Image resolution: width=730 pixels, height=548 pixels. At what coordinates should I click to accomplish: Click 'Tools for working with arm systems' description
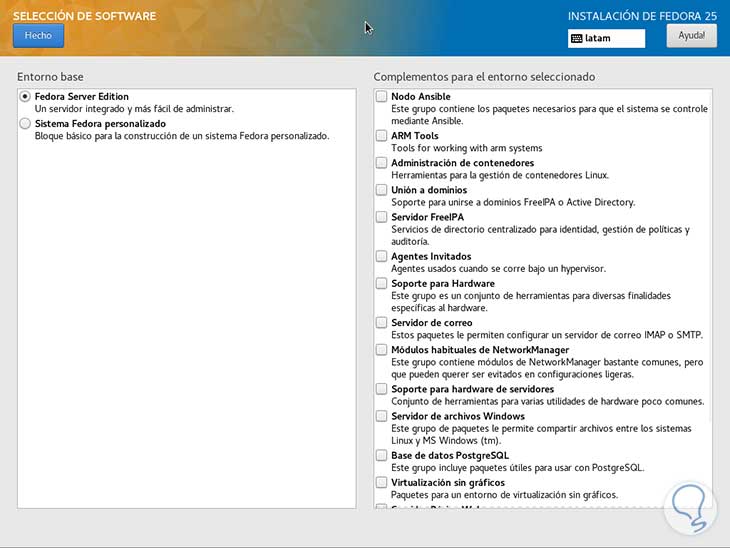pos(466,148)
